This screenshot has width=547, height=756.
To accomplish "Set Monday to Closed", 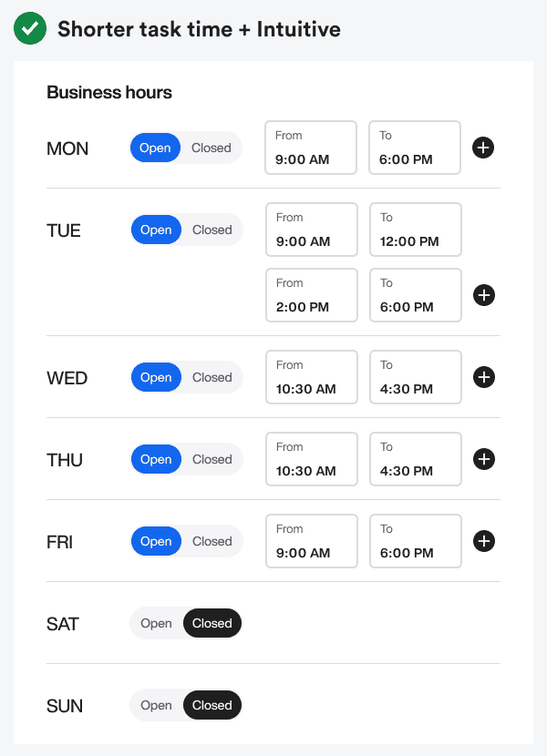I will (x=212, y=148).
